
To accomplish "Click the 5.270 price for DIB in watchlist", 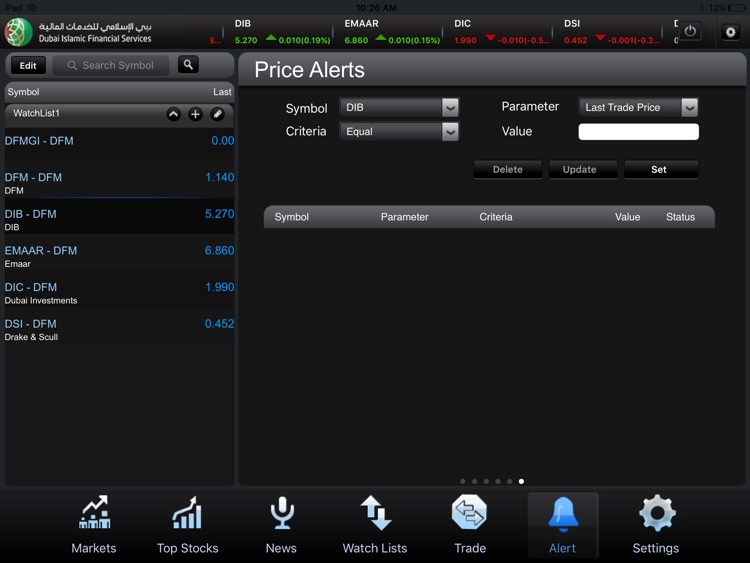I will tap(220, 214).
